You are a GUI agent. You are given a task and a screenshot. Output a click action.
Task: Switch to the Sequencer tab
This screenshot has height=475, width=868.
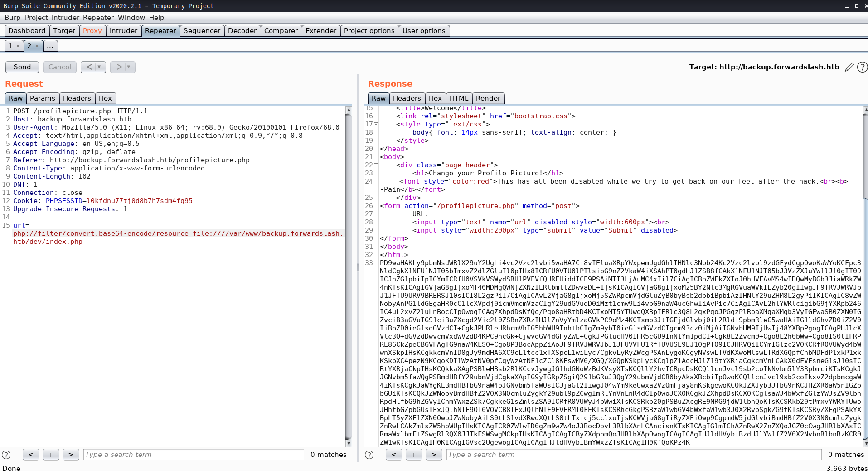(202, 31)
